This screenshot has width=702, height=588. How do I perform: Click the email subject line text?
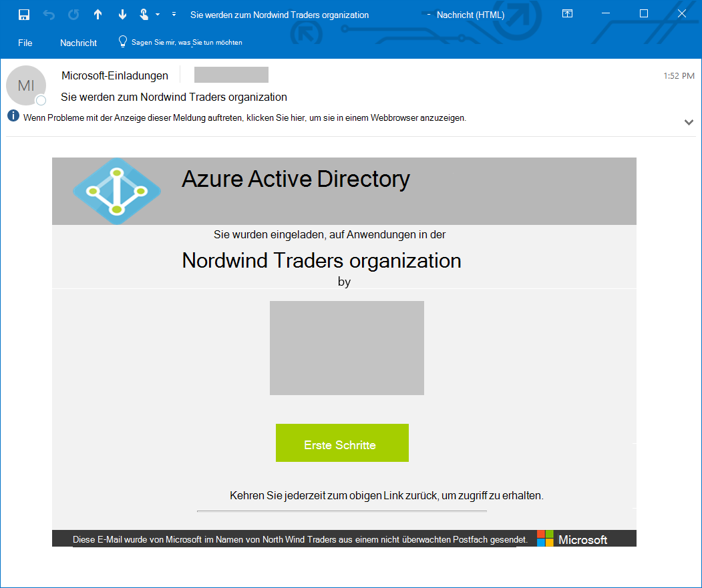174,97
